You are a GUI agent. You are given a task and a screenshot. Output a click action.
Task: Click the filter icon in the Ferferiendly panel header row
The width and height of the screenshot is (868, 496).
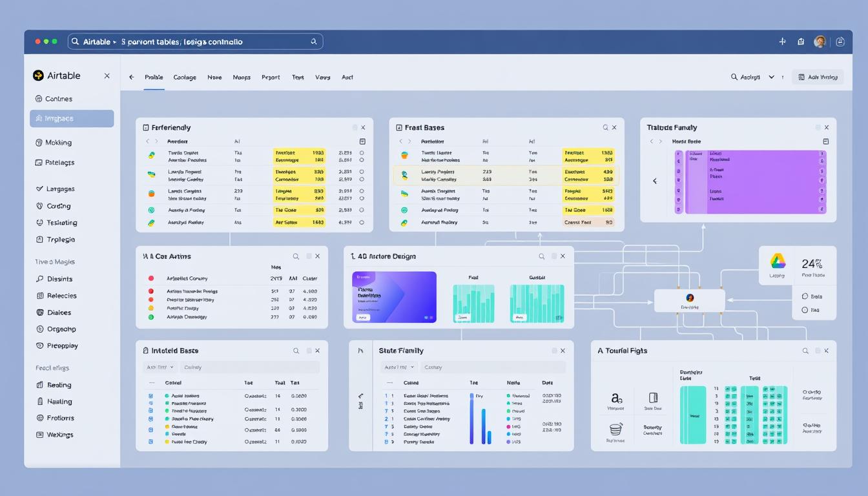pos(362,141)
